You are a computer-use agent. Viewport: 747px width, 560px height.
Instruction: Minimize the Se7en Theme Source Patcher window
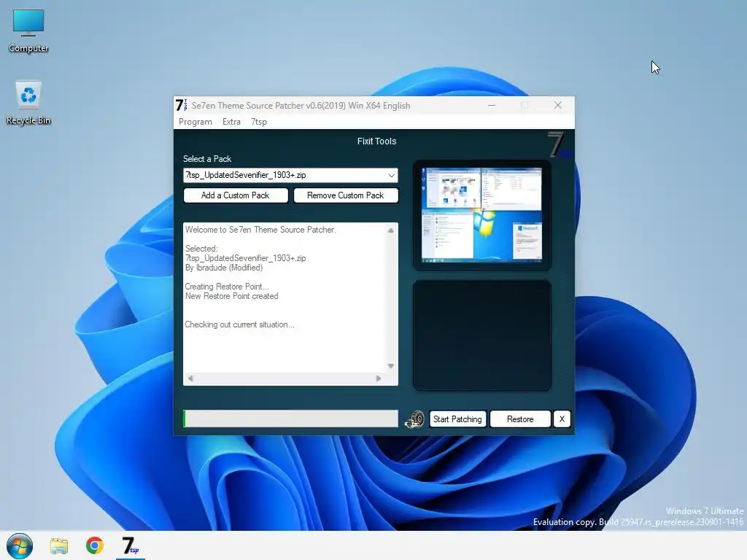(x=492, y=105)
